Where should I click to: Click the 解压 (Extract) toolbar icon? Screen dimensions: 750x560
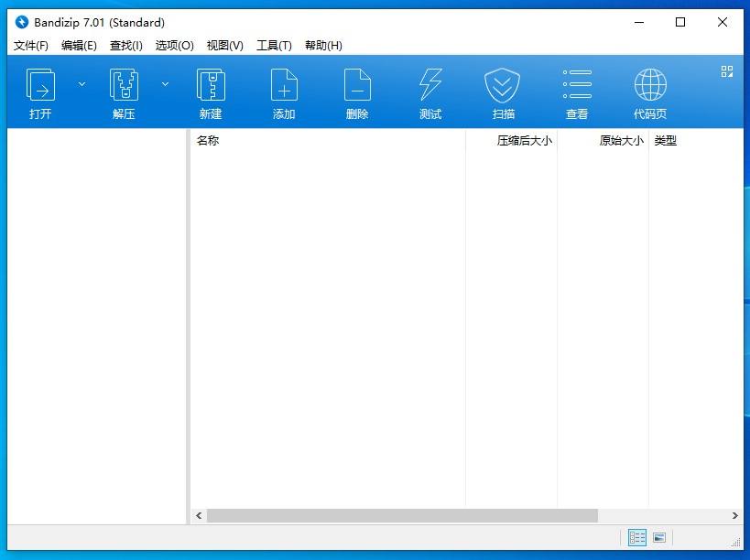pos(124,85)
